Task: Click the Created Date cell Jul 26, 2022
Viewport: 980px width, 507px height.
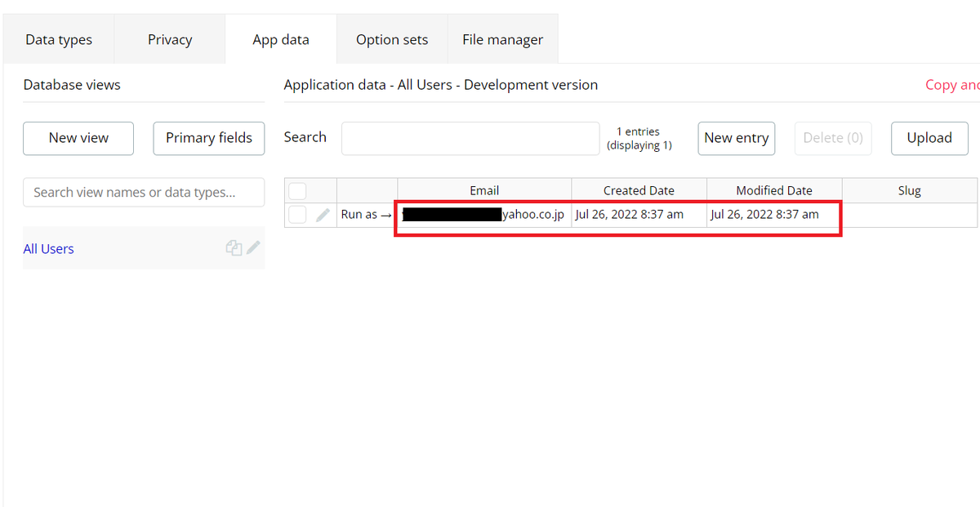Action: (639, 215)
